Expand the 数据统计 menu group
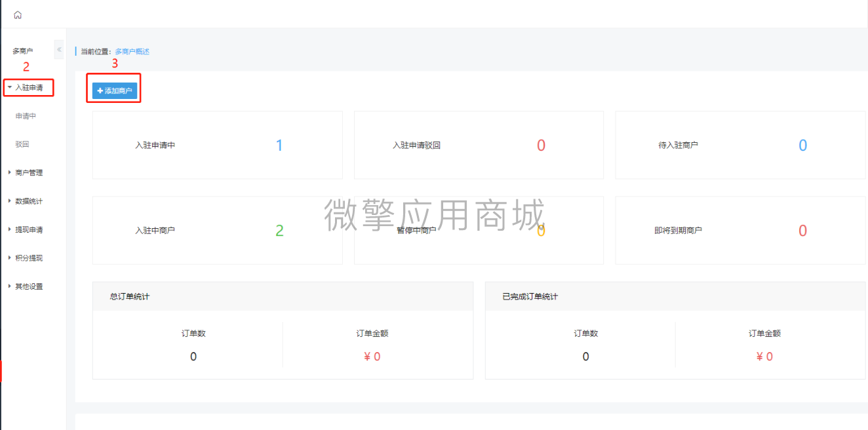 tap(29, 201)
